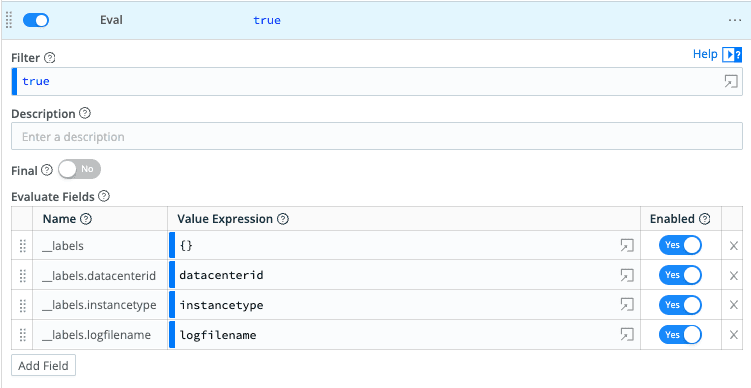This screenshot has height=388, width=751.
Task: Edit the __labels.instancetype name cell
Action: [x=100, y=305]
